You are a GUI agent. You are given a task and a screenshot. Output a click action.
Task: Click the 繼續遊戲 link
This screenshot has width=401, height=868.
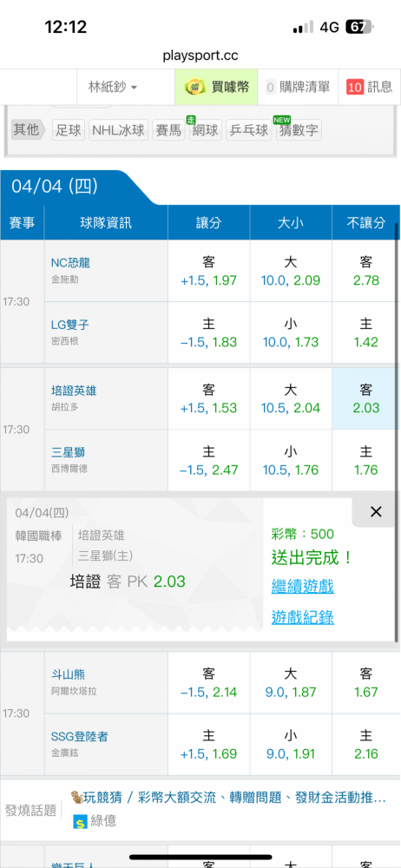pyautogui.click(x=302, y=586)
